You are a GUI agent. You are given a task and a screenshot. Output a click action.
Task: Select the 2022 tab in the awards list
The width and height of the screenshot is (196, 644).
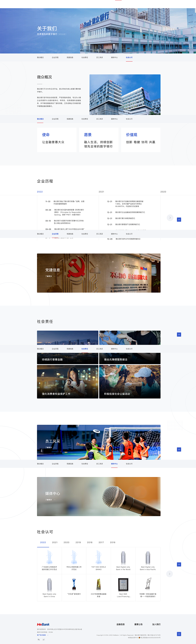[43, 542]
